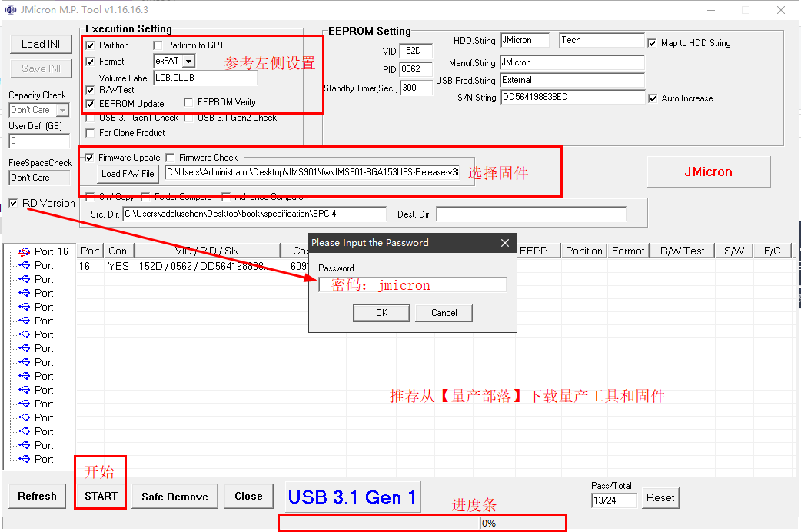This screenshot has width=801, height=532.
Task: Open the exFAT format dropdown
Action: coord(188,61)
